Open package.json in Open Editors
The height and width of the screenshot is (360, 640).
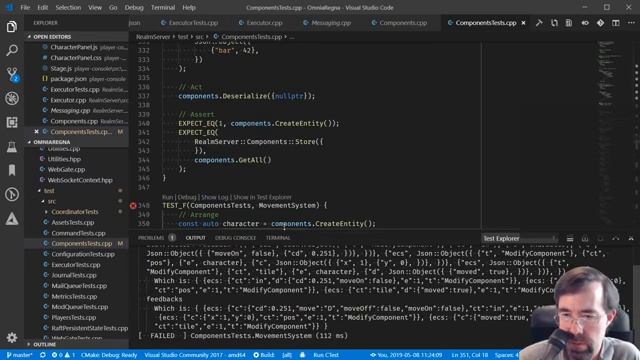68,79
